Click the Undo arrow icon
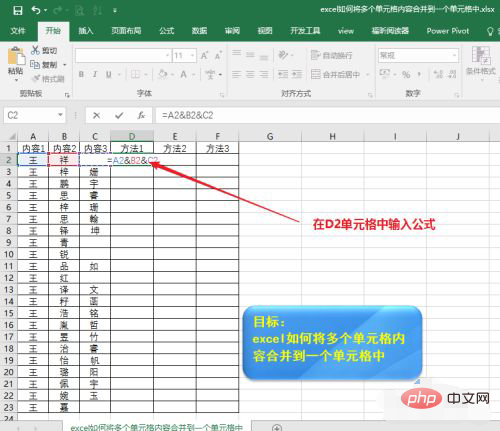Screen dimensions: 500x431 pos(36,10)
